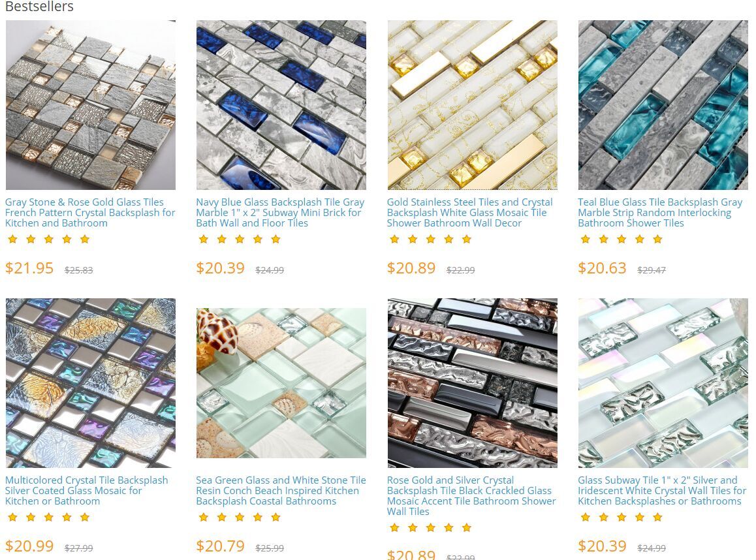Image resolution: width=756 pixels, height=560 pixels.
Task: Open the Gray Stone & Rose Gold tile image
Action: [91, 105]
